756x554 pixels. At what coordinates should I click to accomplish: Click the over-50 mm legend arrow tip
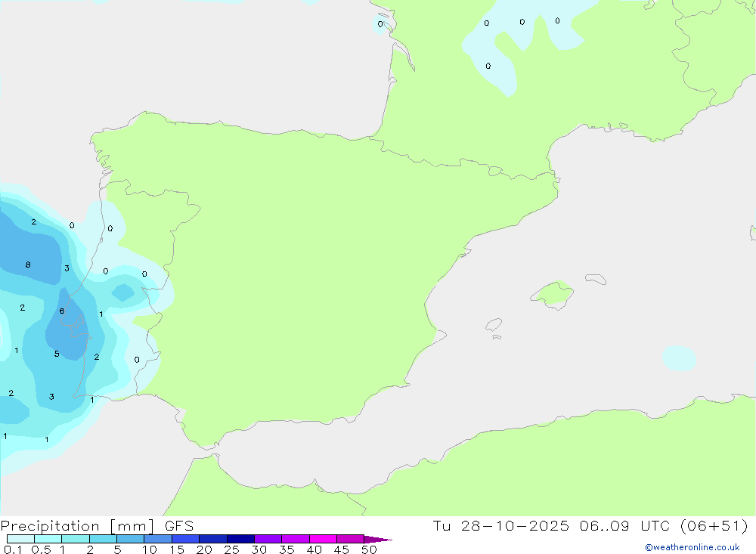(377, 540)
